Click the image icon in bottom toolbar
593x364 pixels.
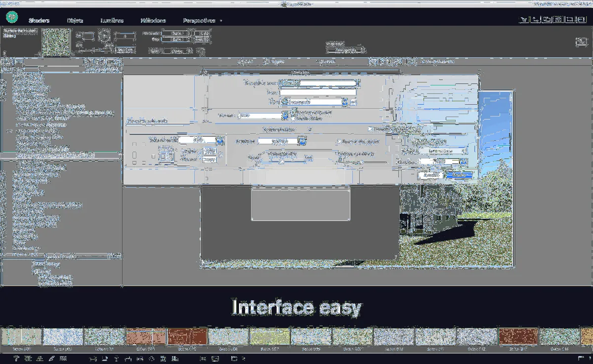pyautogui.click(x=215, y=358)
